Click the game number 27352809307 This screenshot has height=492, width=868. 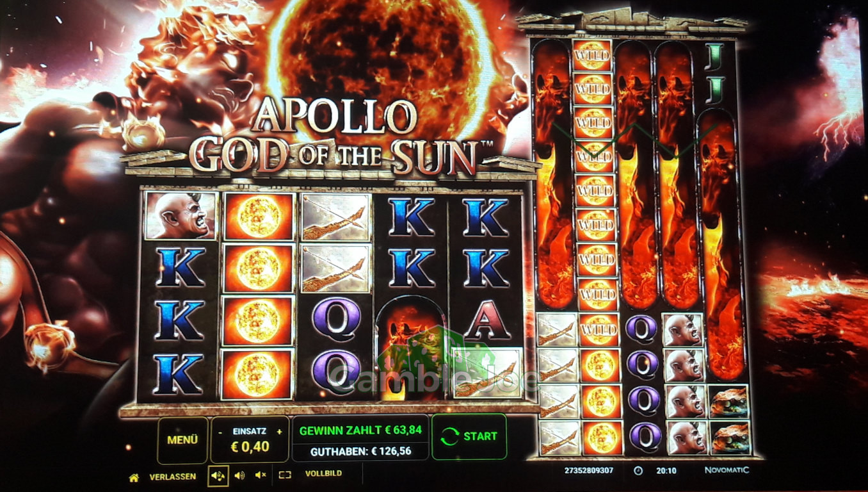point(588,470)
